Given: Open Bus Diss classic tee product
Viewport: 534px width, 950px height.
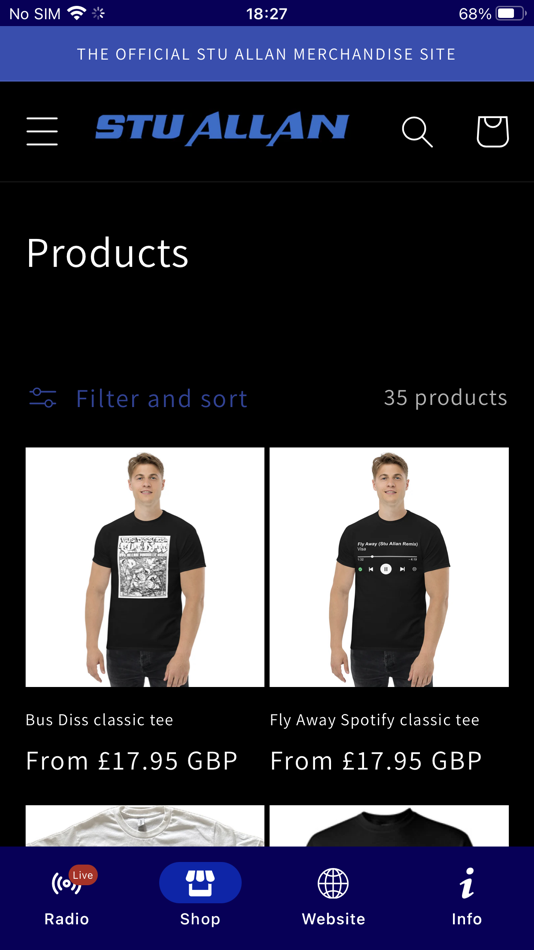Looking at the screenshot, I should (99, 720).
